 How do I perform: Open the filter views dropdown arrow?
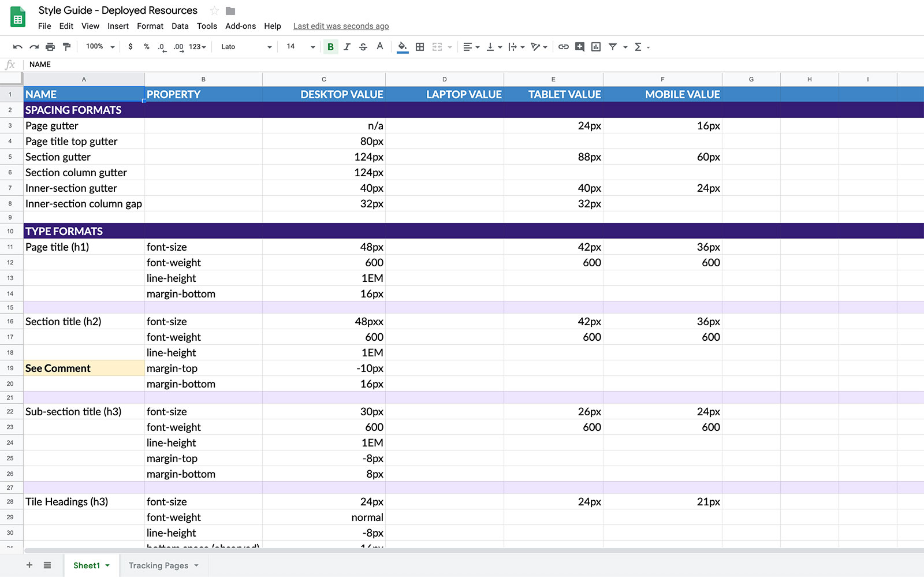(625, 47)
